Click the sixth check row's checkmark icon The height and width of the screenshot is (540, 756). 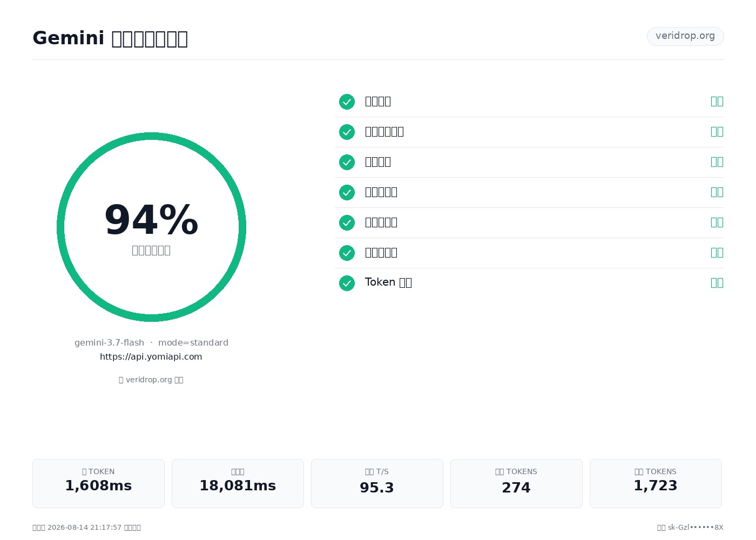(x=347, y=253)
